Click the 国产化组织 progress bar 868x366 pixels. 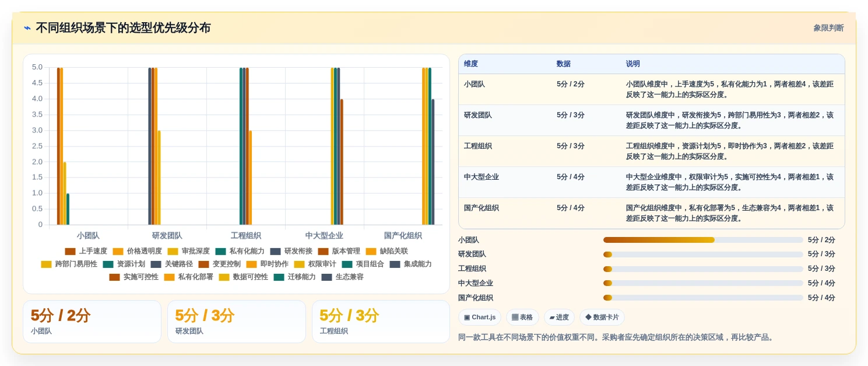[703, 298]
